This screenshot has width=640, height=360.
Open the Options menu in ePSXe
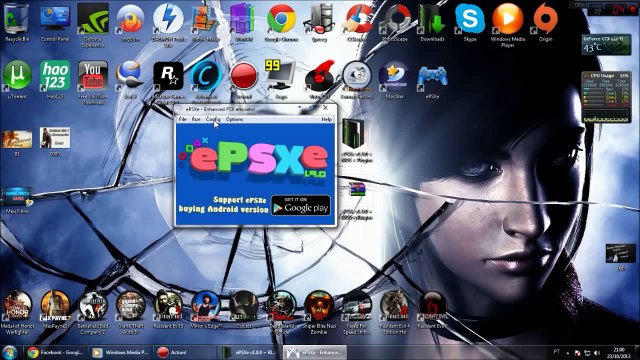[x=234, y=120]
